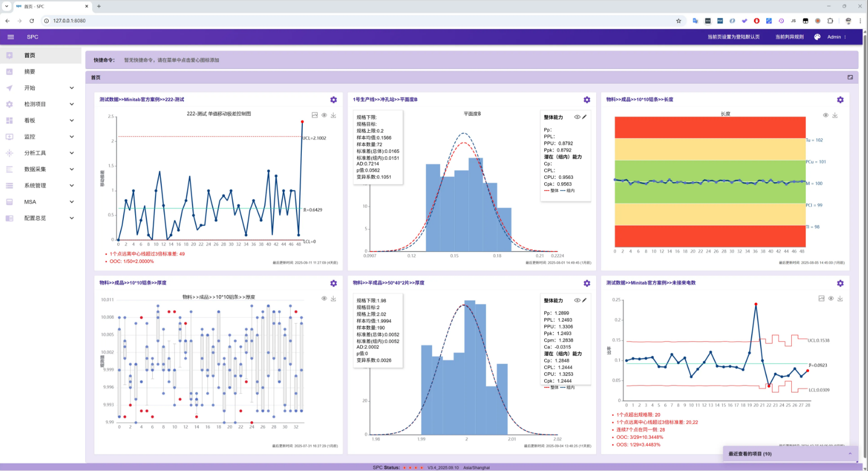Open settings gear for 平面度B chart
The image size is (868, 471).
587,100
